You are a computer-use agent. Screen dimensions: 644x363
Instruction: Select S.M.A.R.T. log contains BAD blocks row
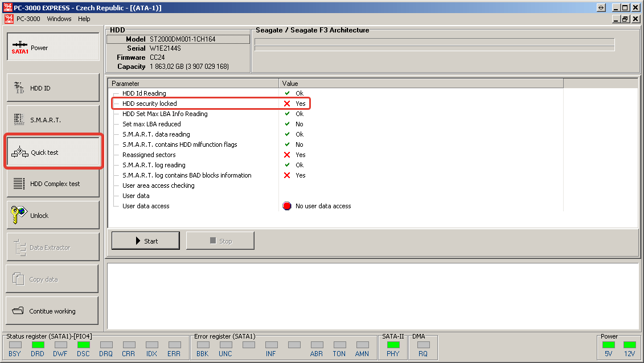click(335, 175)
